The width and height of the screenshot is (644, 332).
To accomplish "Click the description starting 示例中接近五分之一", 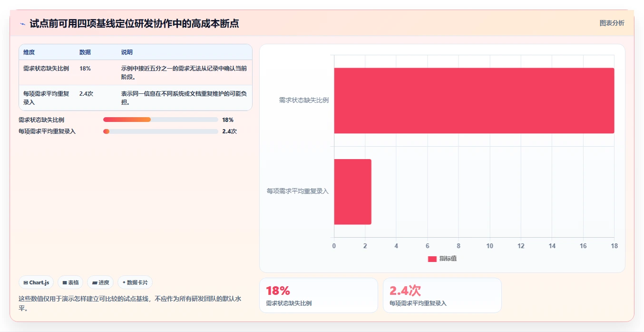I will (184, 72).
